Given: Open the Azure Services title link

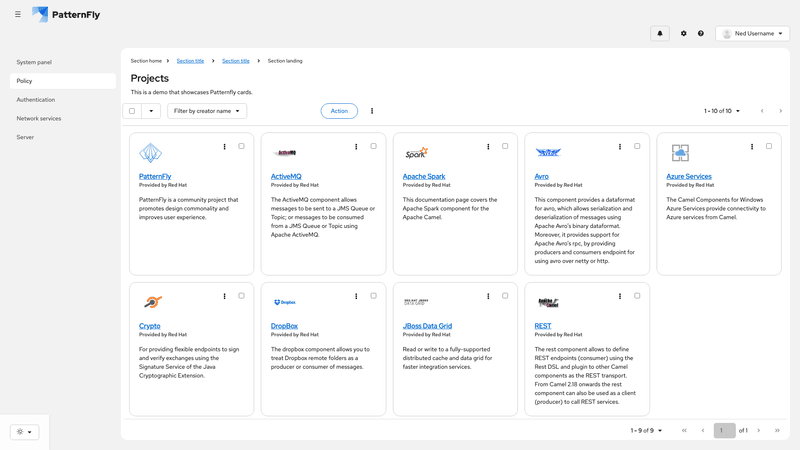Looking at the screenshot, I should (x=689, y=176).
